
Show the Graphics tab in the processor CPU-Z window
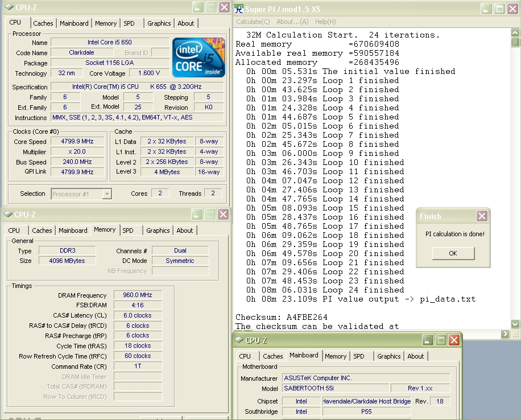click(x=159, y=23)
